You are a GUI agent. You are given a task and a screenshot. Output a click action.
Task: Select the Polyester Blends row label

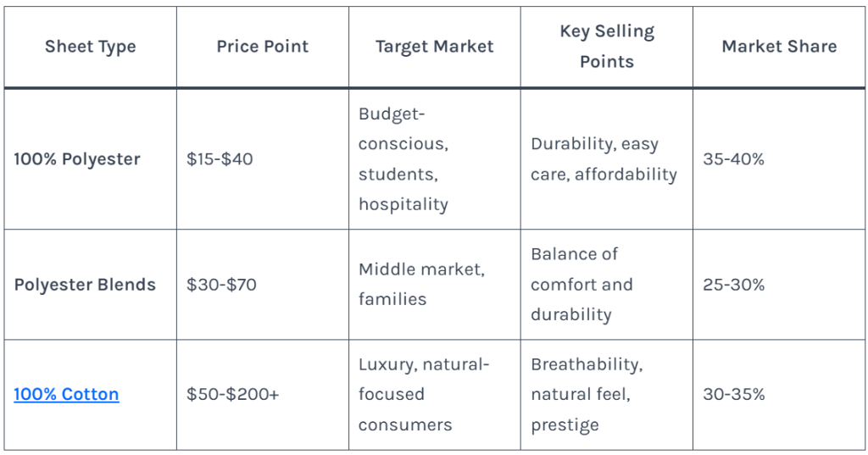(85, 285)
